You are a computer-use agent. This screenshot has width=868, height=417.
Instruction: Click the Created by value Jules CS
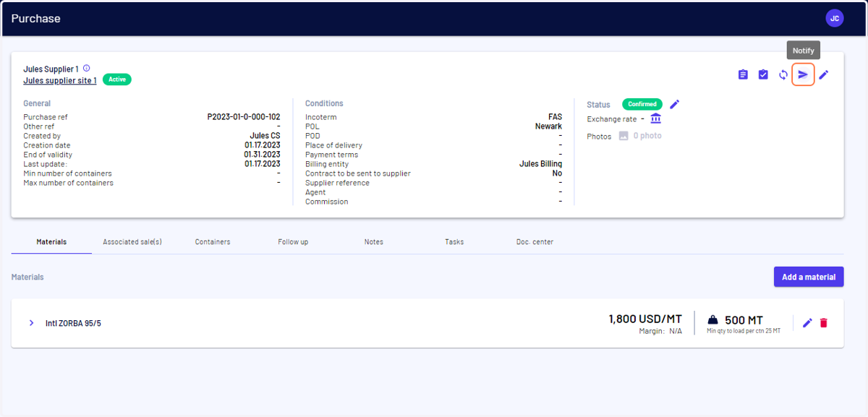[x=265, y=136]
